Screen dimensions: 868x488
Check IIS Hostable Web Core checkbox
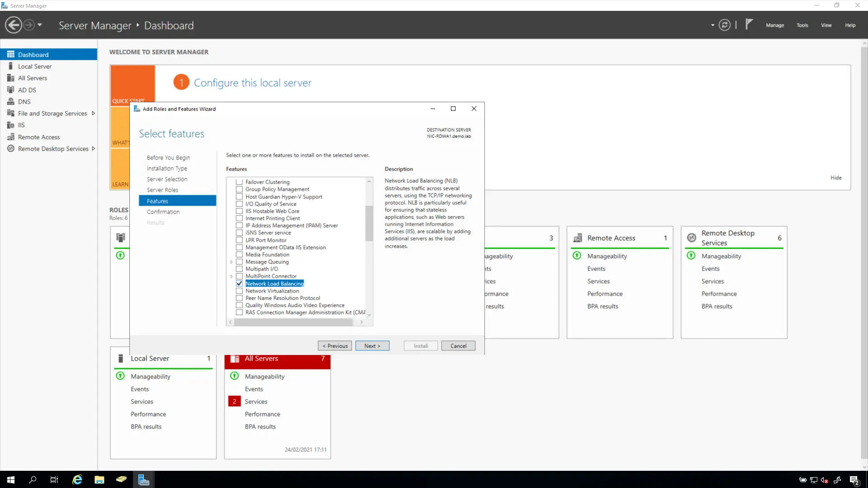(239, 211)
